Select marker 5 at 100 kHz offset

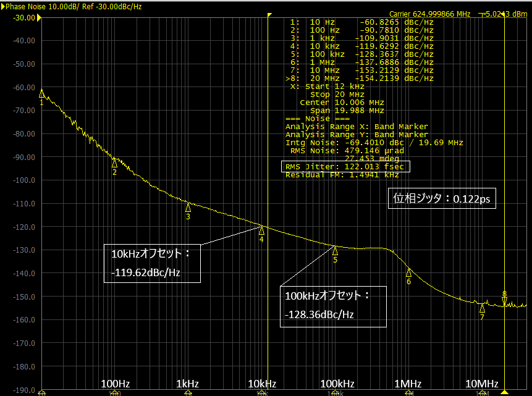(335, 250)
